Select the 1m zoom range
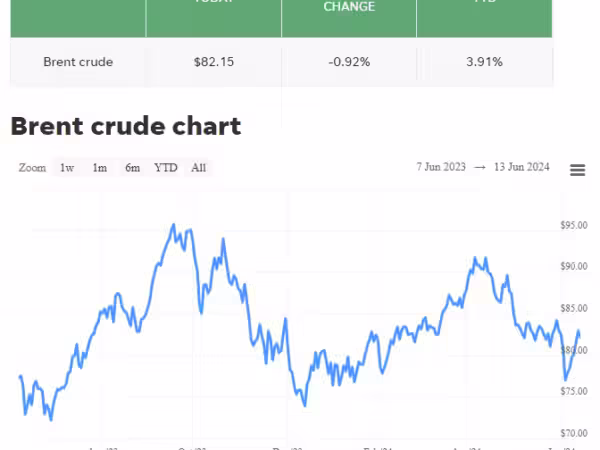Image resolution: width=600 pixels, height=450 pixels. 100,168
